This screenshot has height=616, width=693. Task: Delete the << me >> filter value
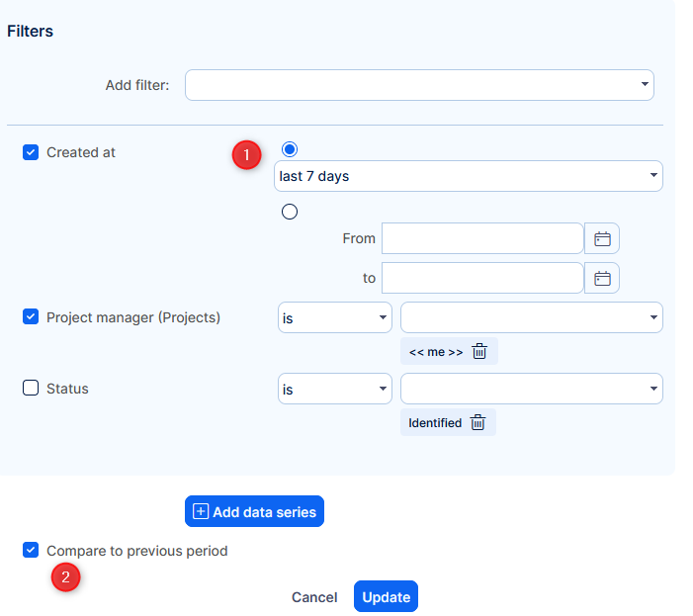pyautogui.click(x=479, y=351)
